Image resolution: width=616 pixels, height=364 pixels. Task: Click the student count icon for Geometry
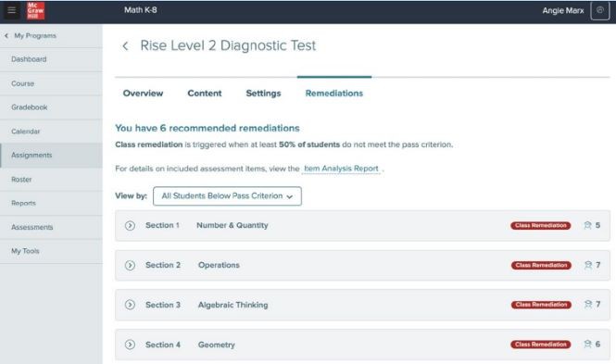pyautogui.click(x=587, y=345)
